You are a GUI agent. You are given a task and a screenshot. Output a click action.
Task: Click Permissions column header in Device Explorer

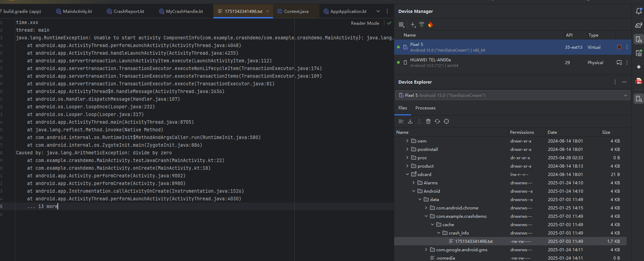[522, 132]
